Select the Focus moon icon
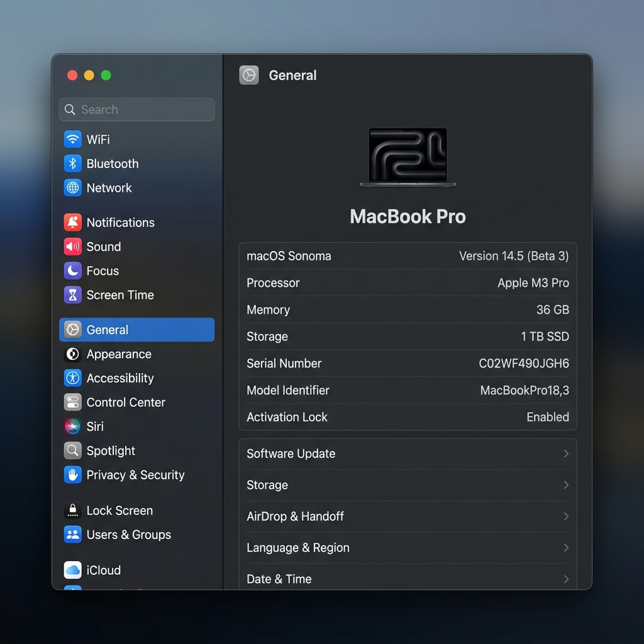Screen dimensions: 644x644 (73, 270)
